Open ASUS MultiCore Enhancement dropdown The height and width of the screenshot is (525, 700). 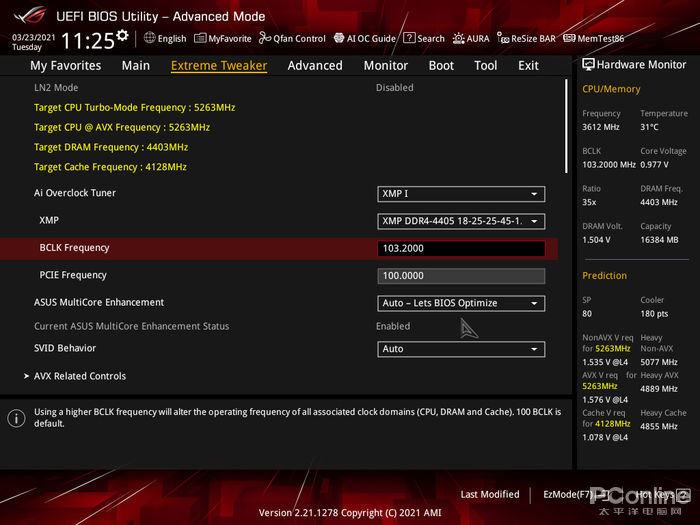coord(461,304)
